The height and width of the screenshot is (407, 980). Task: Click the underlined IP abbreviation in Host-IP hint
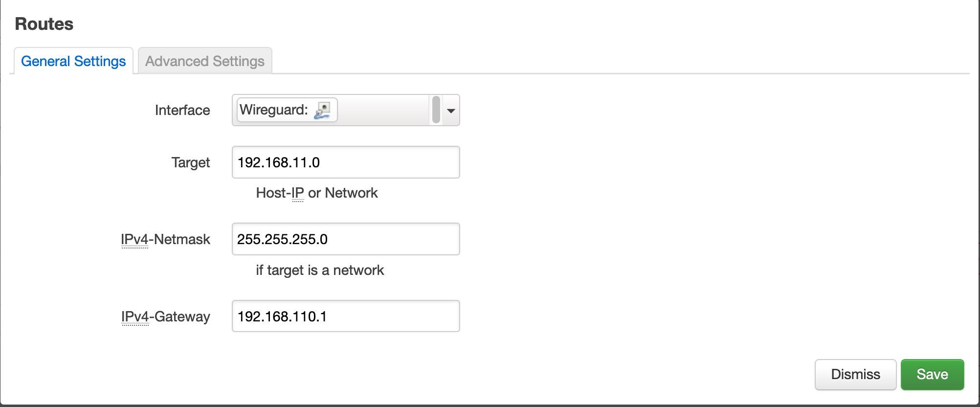point(298,193)
